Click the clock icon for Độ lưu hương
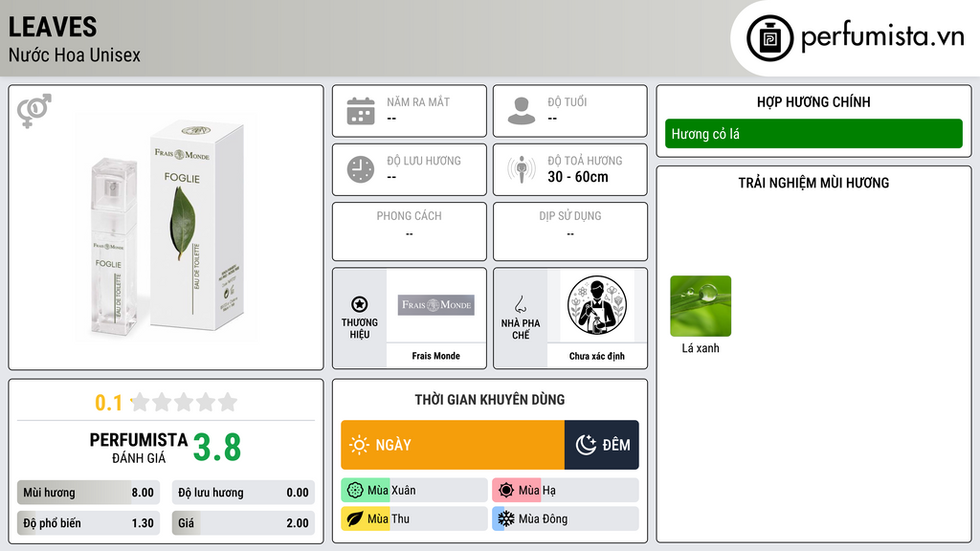 pyautogui.click(x=361, y=169)
